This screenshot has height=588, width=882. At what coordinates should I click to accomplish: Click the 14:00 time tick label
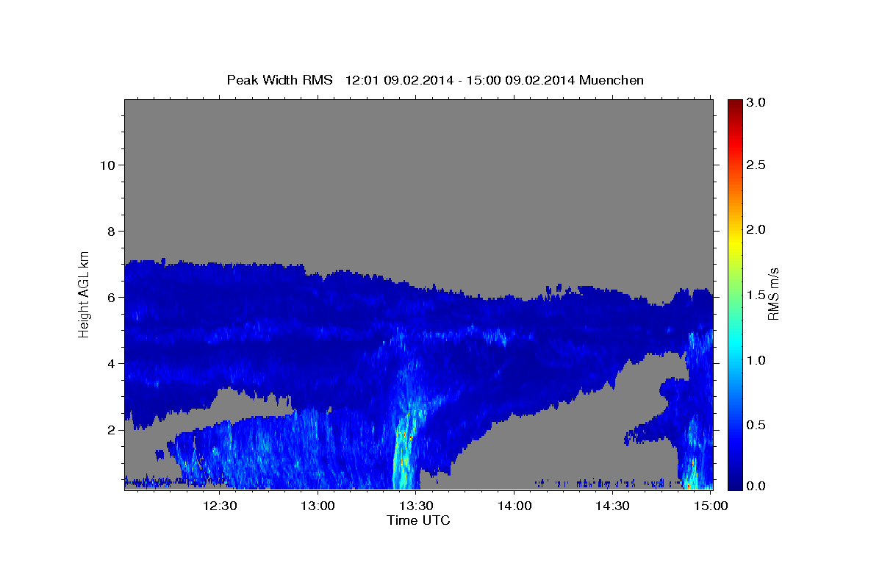coord(514,506)
